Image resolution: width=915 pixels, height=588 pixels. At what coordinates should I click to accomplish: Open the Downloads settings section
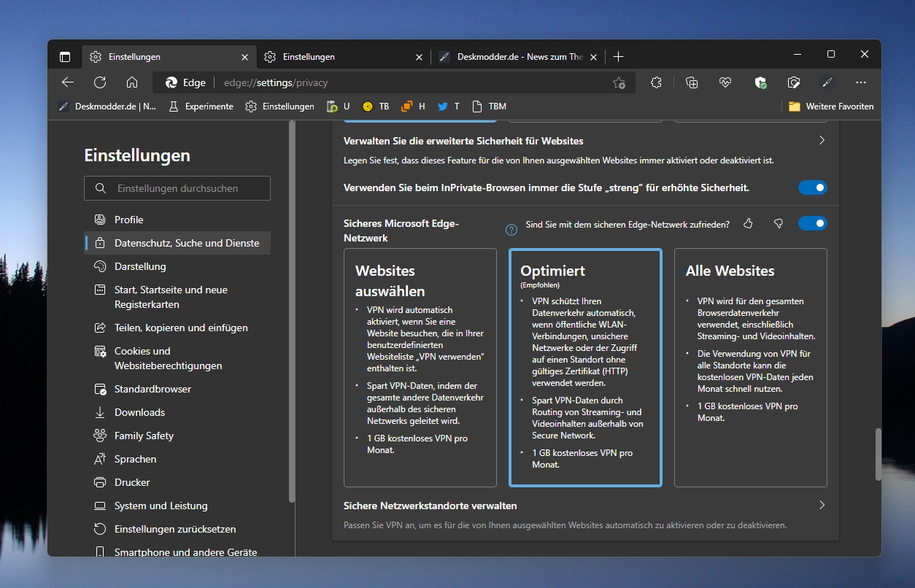pyautogui.click(x=177, y=412)
